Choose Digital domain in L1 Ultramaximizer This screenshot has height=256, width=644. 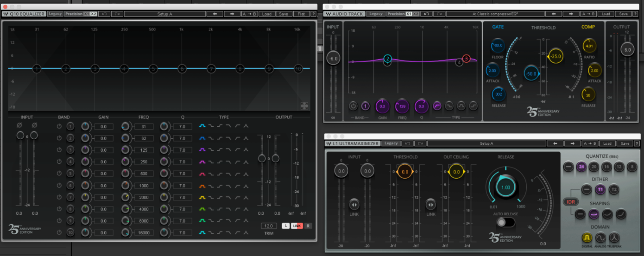coord(586,237)
